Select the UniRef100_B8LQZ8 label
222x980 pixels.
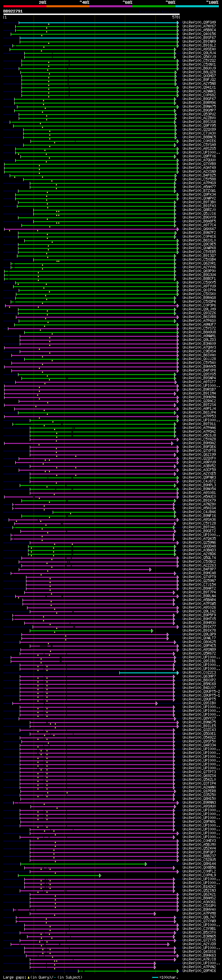point(199,72)
